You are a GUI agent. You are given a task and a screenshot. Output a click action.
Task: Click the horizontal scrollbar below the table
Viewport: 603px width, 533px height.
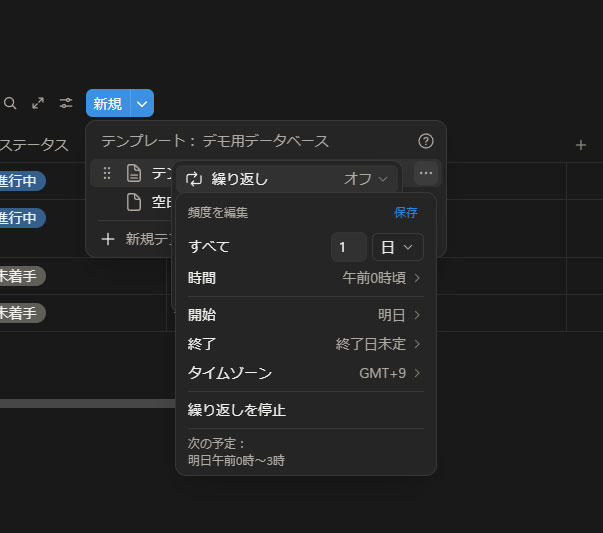[x=85, y=403]
